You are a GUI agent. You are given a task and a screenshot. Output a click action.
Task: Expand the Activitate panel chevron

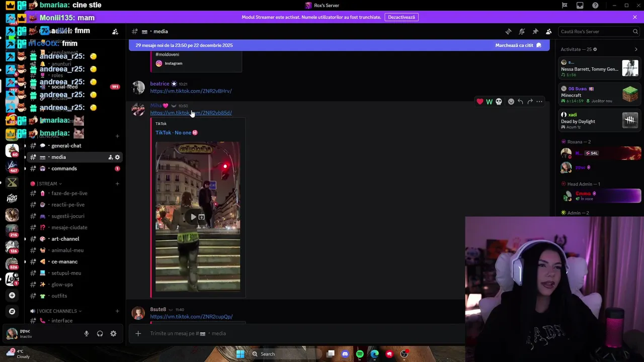click(636, 49)
